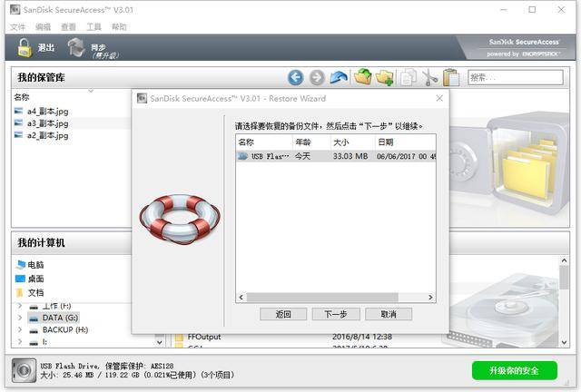Viewport: 581px width, 392px height.
Task: Sort backups by 大小 column header
Action: [352, 142]
